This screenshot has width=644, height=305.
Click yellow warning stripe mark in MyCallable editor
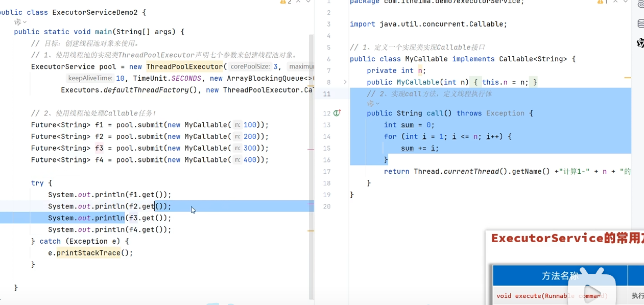pyautogui.click(x=628, y=78)
